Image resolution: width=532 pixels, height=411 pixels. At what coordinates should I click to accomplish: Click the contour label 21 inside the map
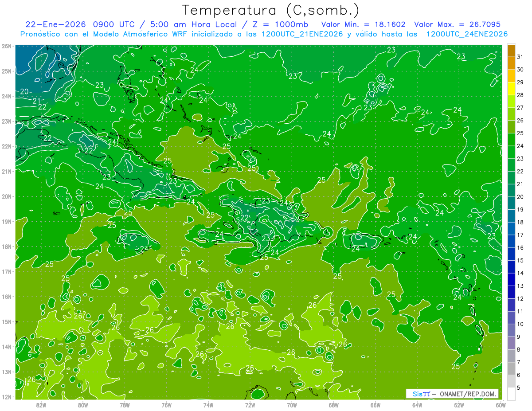[37, 101]
